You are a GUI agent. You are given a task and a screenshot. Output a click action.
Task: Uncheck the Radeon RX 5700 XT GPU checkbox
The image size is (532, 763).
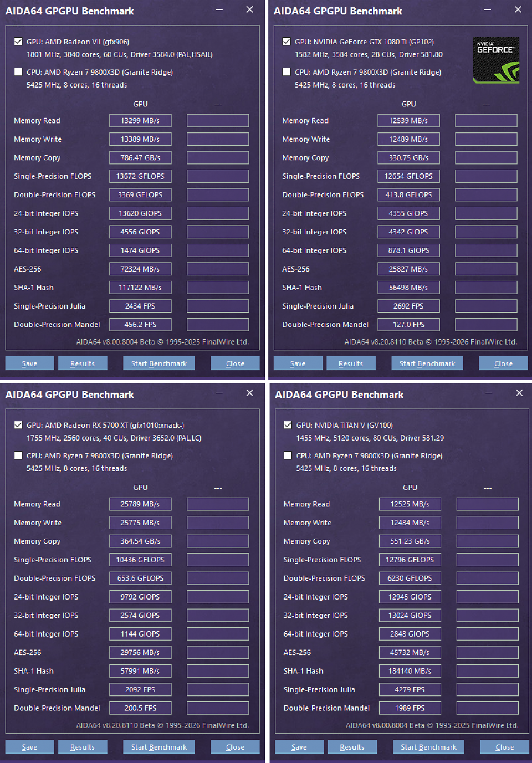pyautogui.click(x=18, y=425)
